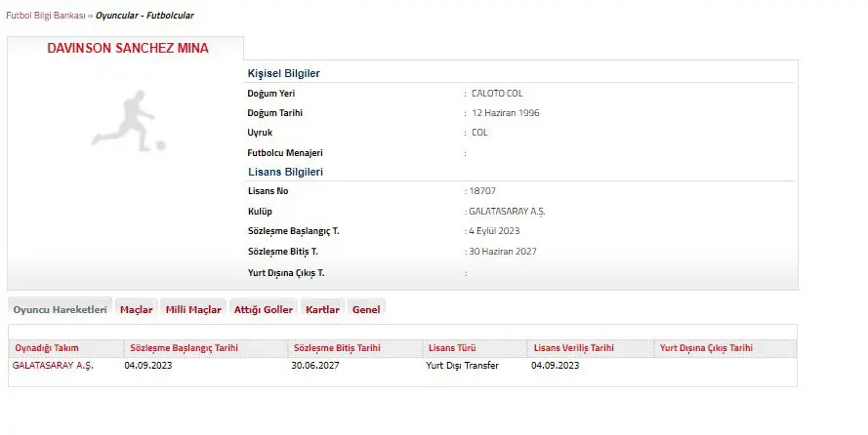Click the Lisans Veriliş Tarihi column header
This screenshot has width=868, height=435.
(573, 348)
